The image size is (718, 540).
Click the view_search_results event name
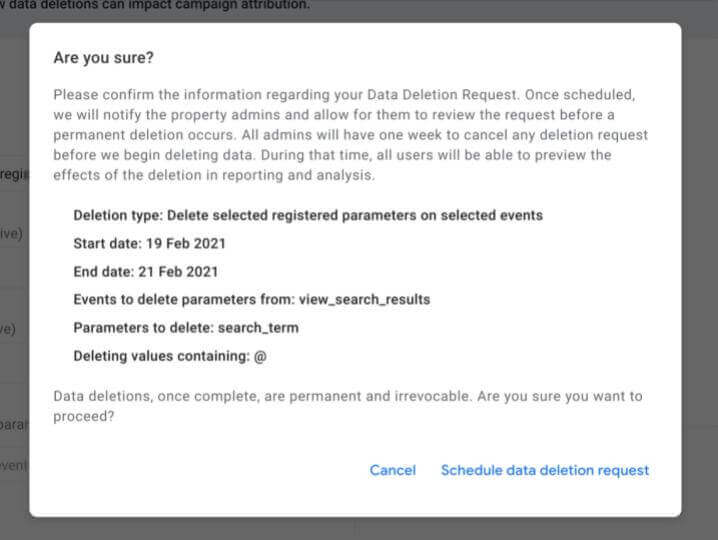click(364, 299)
